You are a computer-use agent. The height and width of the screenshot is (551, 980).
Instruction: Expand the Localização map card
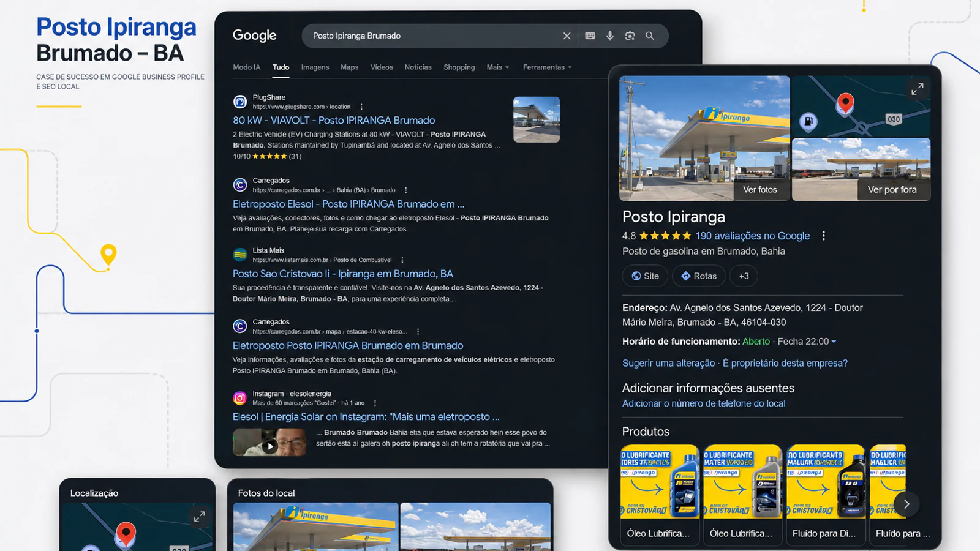tap(200, 517)
